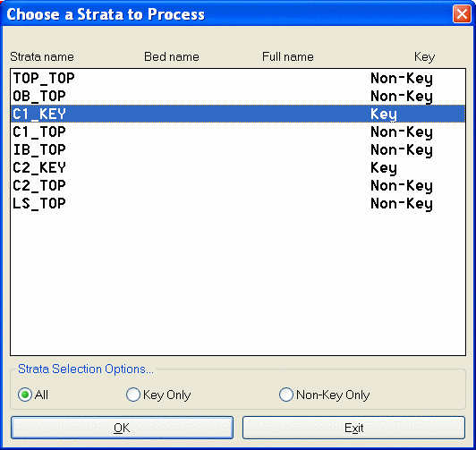Select the C2_KEY strata row
476x450 pixels.
tap(238, 168)
